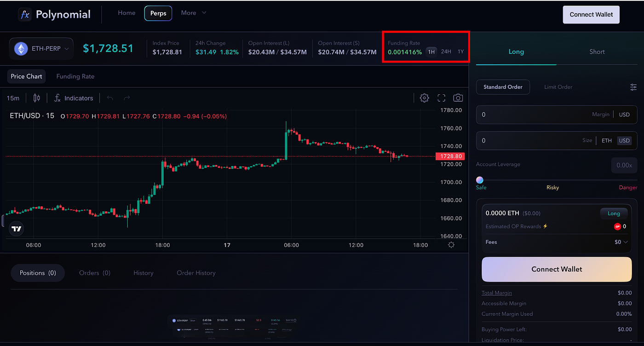644x346 pixels.
Task: Click the Connect Wallet button
Action: point(591,14)
